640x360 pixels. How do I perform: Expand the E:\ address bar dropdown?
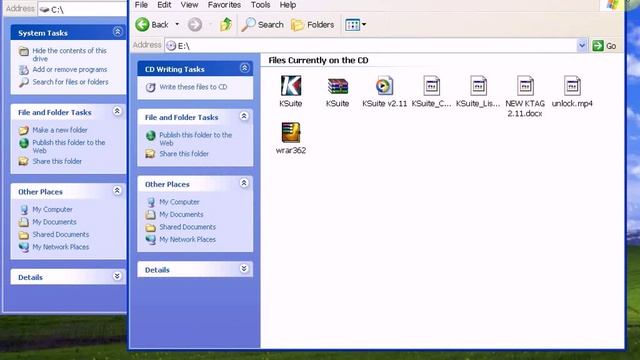tap(582, 46)
